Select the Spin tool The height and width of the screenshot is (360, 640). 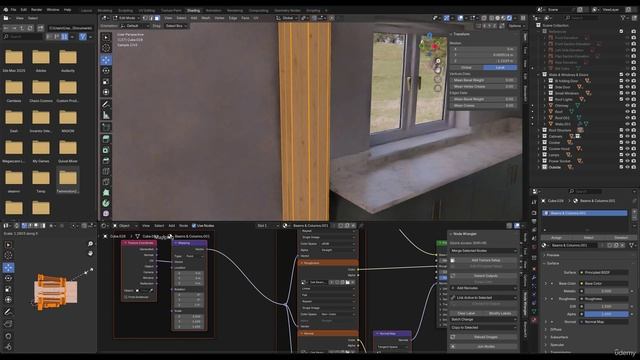[106, 203]
